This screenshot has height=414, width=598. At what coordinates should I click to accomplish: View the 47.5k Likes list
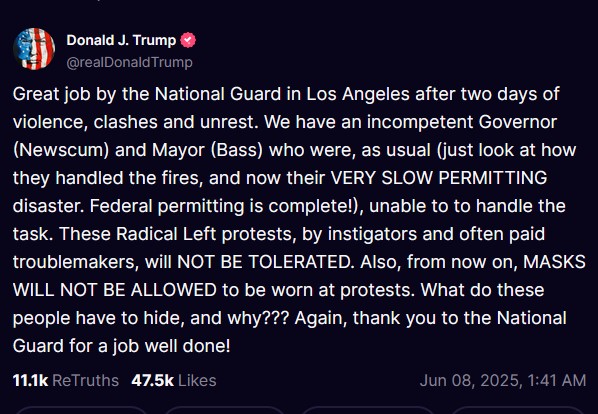[x=174, y=380]
